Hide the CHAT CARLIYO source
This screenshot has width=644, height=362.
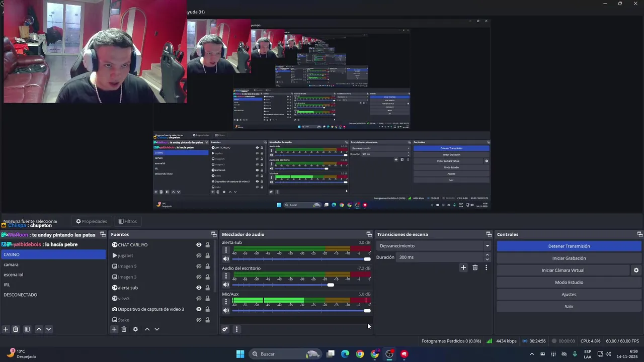(199, 245)
